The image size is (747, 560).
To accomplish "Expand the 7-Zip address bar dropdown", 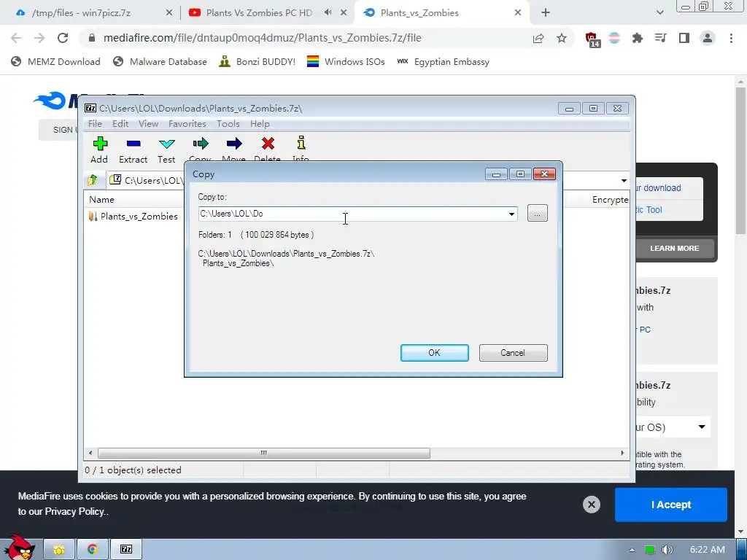I will coord(624,181).
